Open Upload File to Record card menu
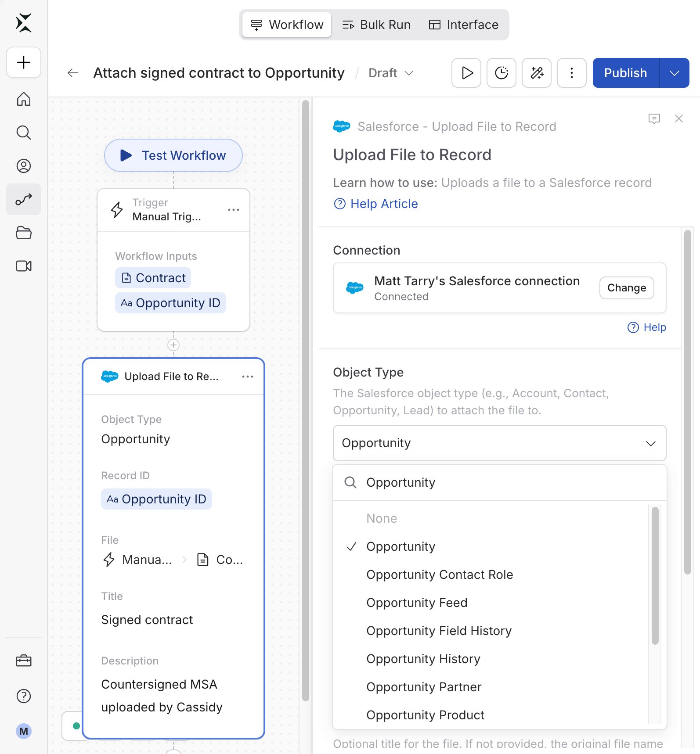The width and height of the screenshot is (700, 754). point(248,377)
